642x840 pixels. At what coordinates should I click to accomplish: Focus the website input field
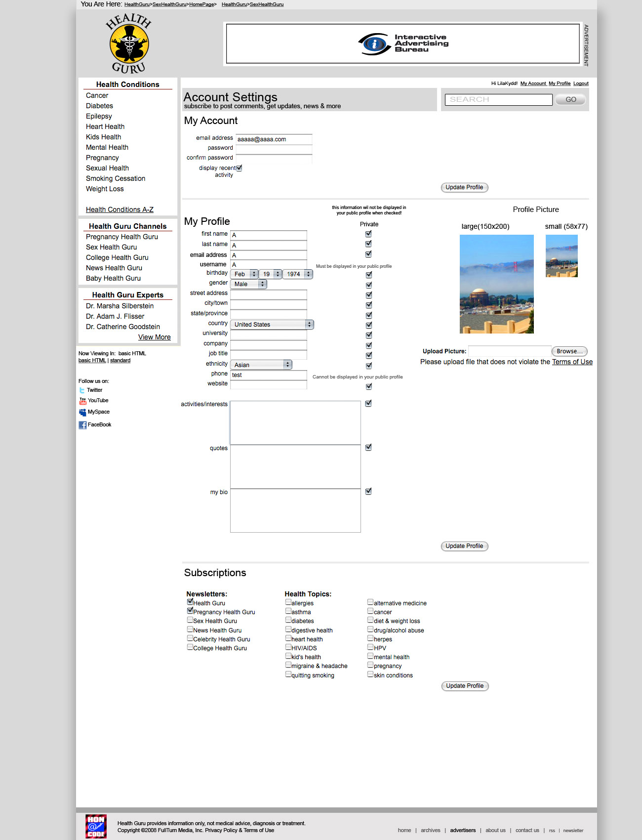click(x=269, y=385)
